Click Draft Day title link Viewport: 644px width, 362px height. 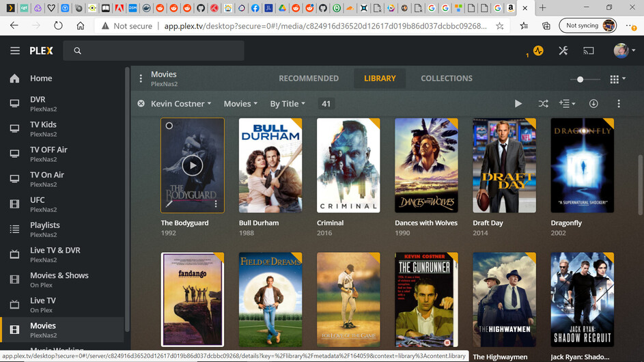tap(488, 223)
